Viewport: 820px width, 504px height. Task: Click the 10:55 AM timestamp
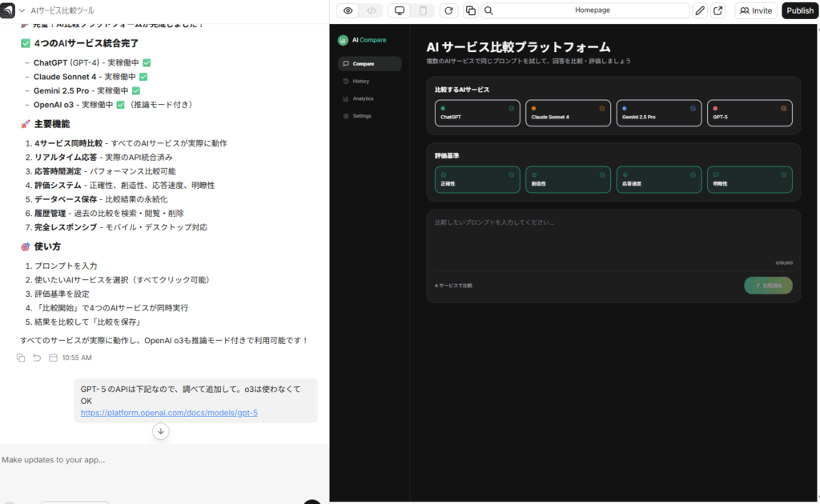(77, 358)
